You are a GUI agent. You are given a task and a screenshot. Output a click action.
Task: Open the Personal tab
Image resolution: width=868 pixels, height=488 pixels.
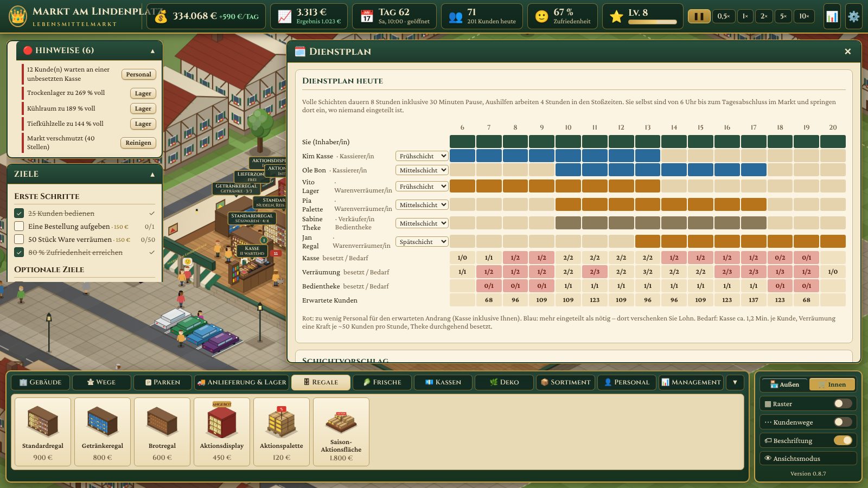pyautogui.click(x=627, y=382)
